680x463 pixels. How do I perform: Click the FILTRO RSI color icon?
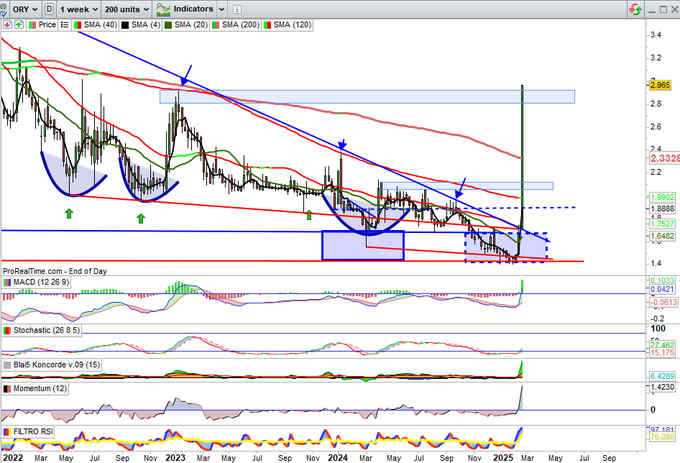pos(7,432)
